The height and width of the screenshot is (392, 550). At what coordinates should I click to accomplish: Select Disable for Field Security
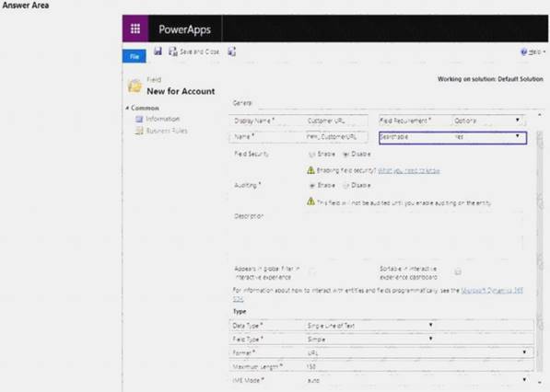coord(345,155)
